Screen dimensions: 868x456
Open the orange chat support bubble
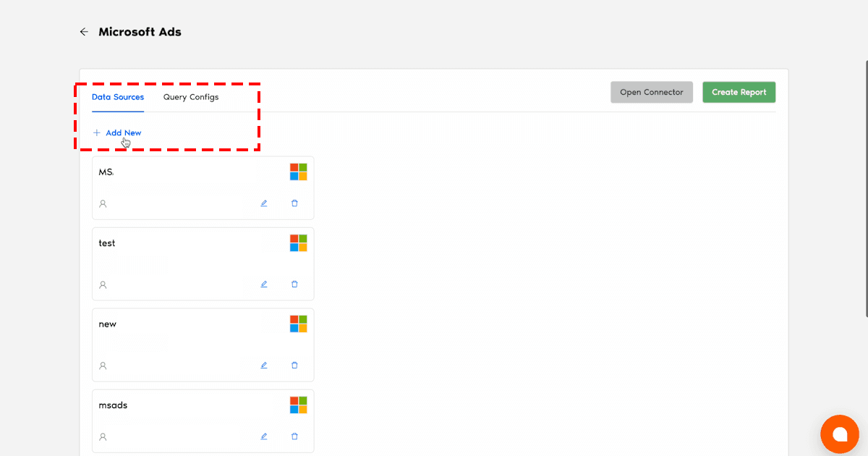pyautogui.click(x=839, y=434)
